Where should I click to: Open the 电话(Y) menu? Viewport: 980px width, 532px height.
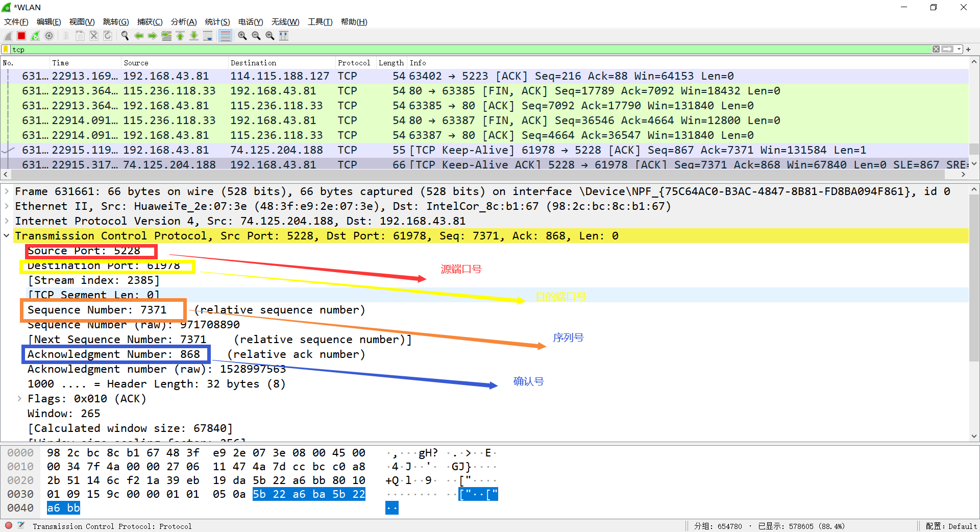tap(251, 22)
